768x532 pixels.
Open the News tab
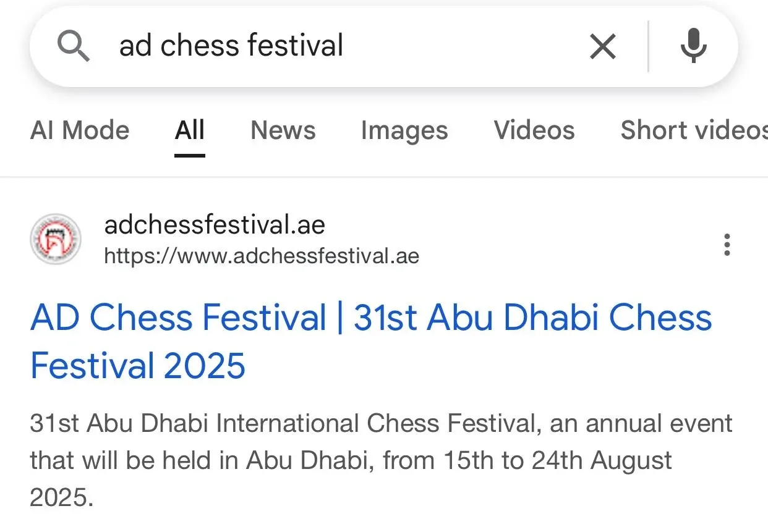pyautogui.click(x=283, y=130)
